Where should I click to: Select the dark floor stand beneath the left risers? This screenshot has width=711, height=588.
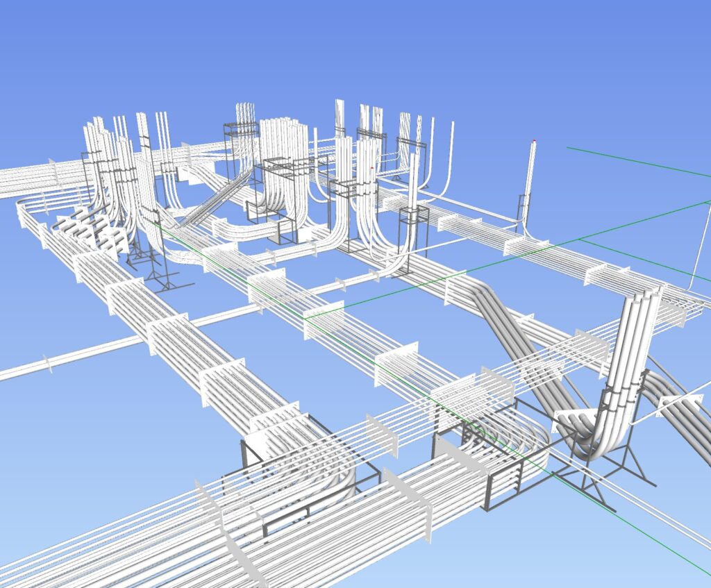click(x=164, y=278)
